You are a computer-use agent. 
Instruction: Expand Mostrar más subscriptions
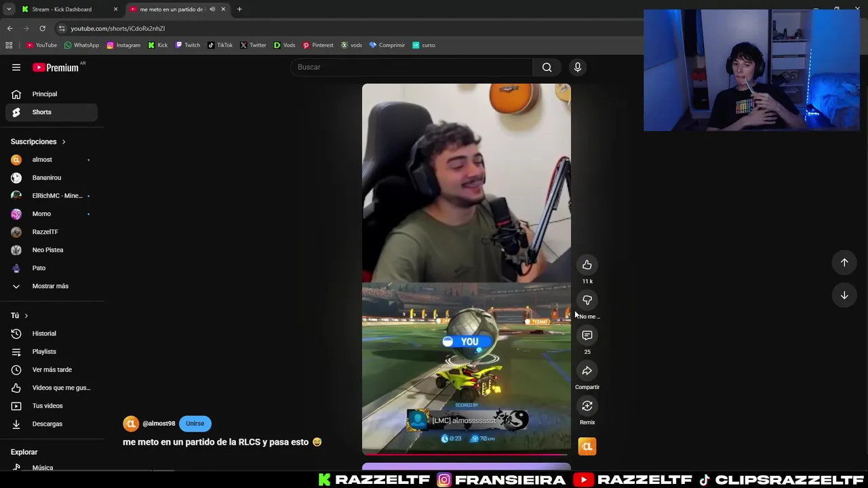(x=52, y=286)
